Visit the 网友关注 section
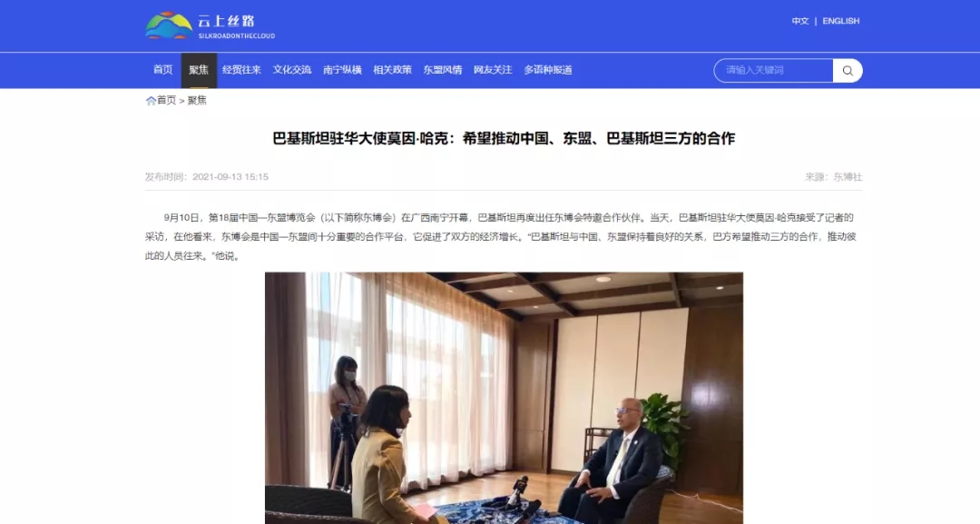 tap(493, 70)
